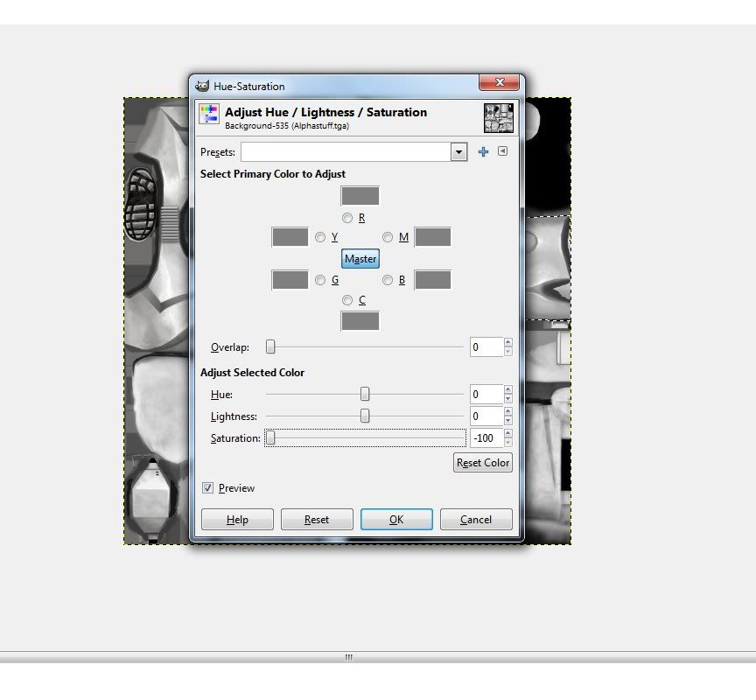Image resolution: width=756 pixels, height=700 pixels.
Task: Click the magenta swatch beside M
Action: click(433, 237)
